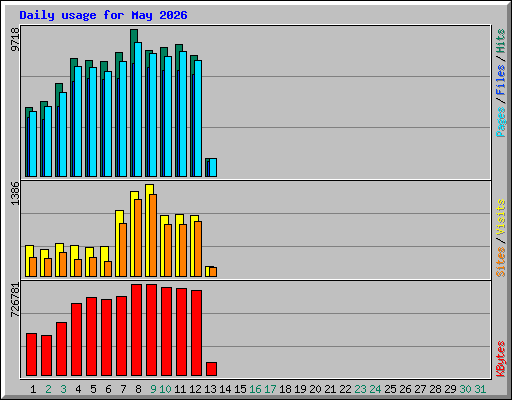Click the yellow Visits legend label
Image resolution: width=512 pixels, height=400 pixels.
pyautogui.click(x=500, y=217)
